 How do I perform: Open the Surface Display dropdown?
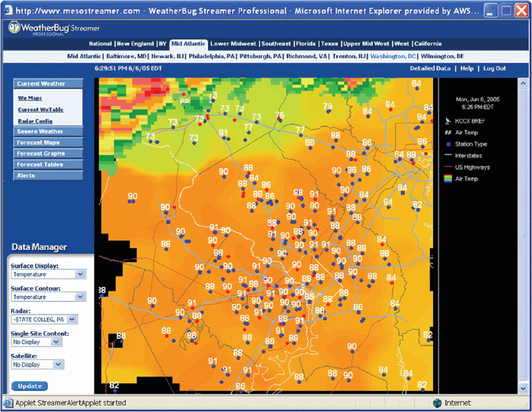point(80,274)
